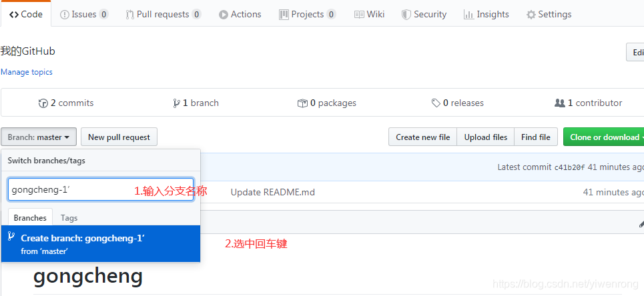Open the Actions tab
This screenshot has width=644, height=296.
240,15
